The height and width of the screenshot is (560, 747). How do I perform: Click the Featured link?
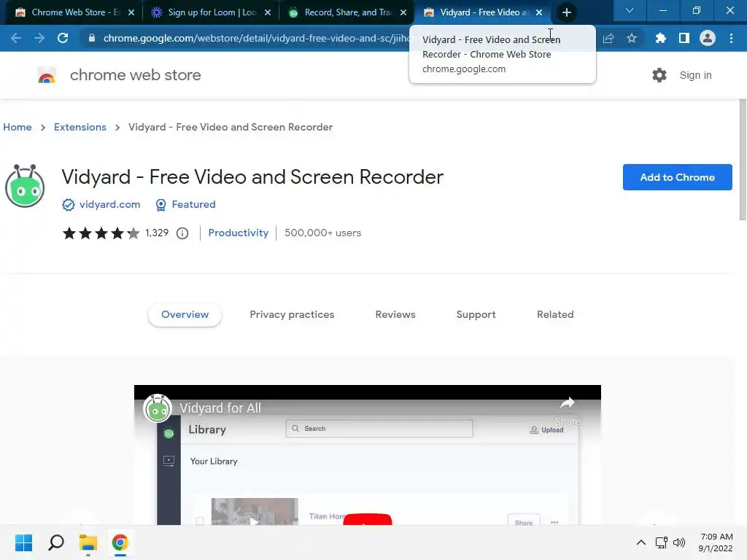click(x=194, y=204)
